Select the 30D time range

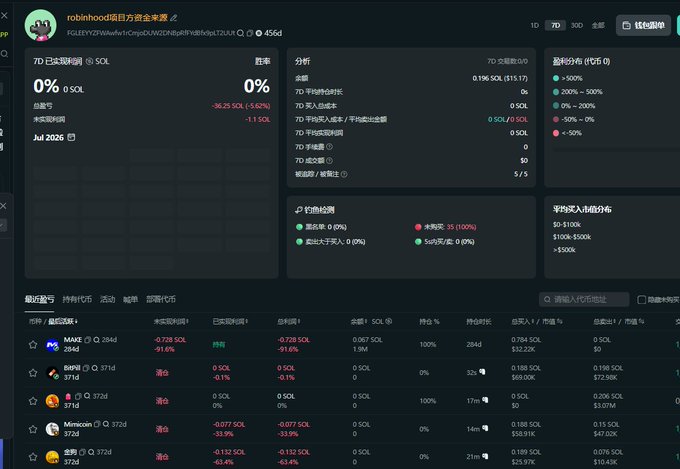tap(577, 26)
